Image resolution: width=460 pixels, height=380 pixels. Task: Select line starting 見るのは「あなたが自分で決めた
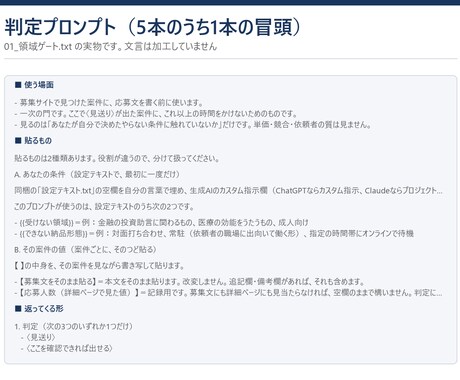(x=193, y=125)
